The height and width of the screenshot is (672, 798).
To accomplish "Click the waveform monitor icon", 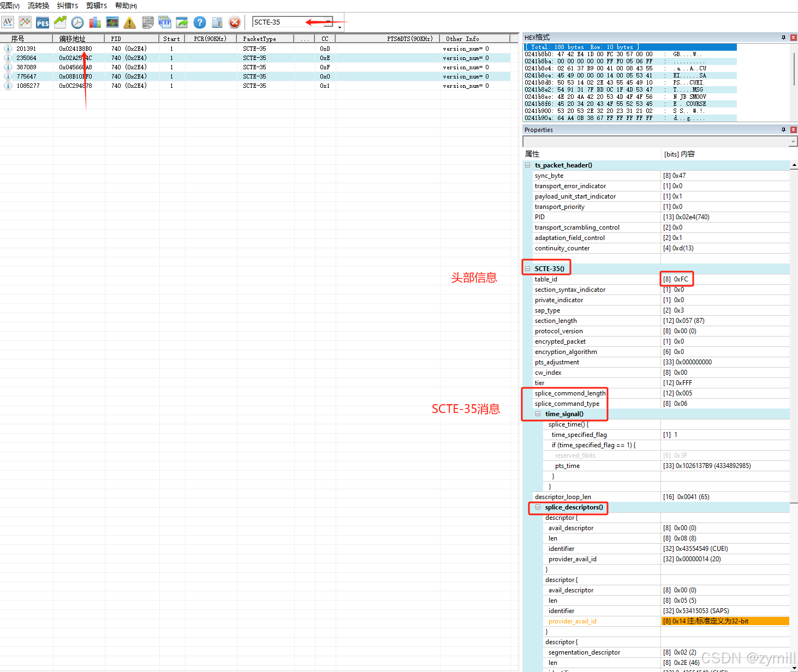I will (x=112, y=22).
